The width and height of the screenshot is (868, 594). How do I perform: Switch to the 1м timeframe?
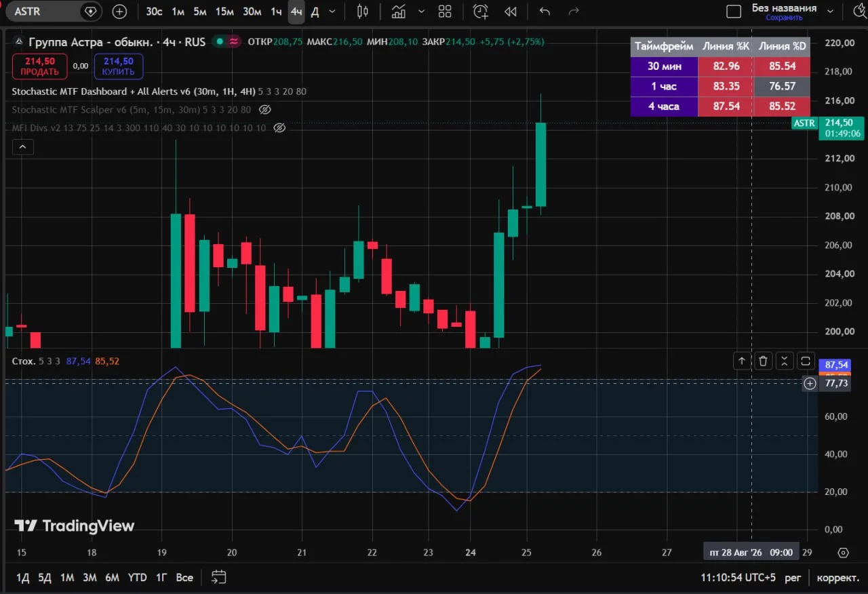pyautogui.click(x=178, y=12)
